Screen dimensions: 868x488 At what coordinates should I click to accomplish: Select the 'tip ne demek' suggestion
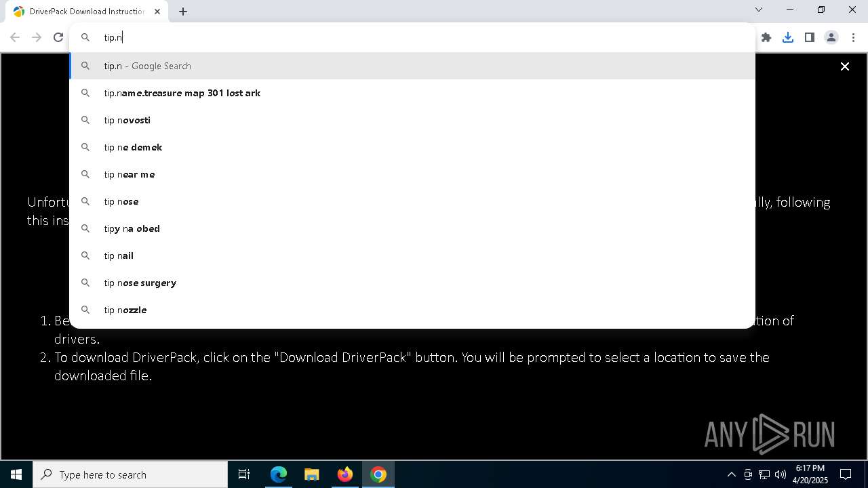click(x=412, y=147)
